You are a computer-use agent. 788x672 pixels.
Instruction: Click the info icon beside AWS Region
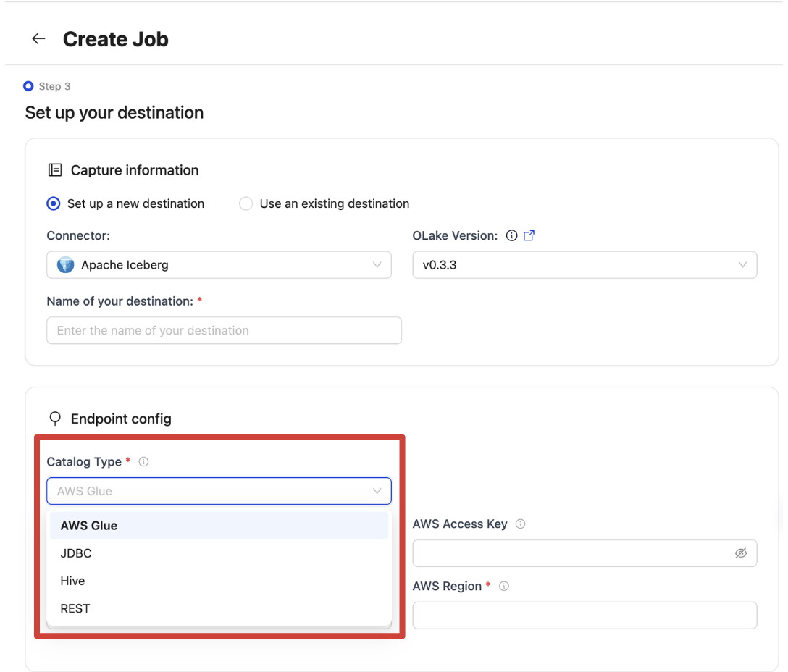[x=503, y=586]
